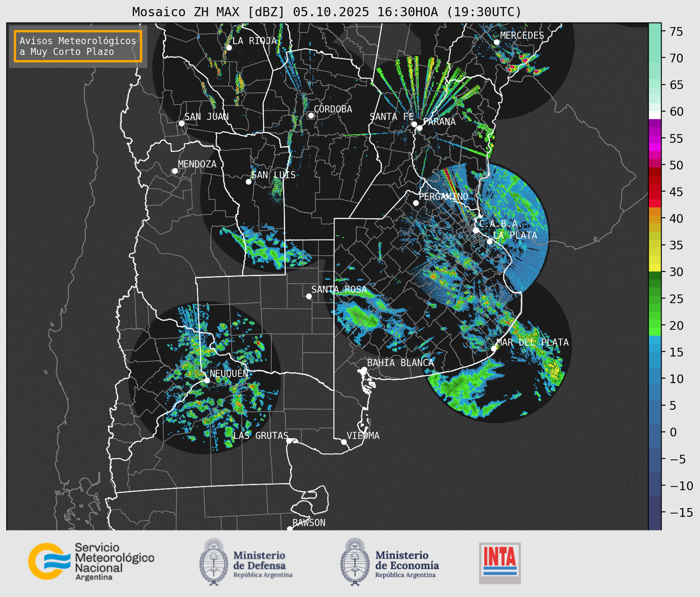Click the 75 tick label on the colorbar

(x=676, y=32)
